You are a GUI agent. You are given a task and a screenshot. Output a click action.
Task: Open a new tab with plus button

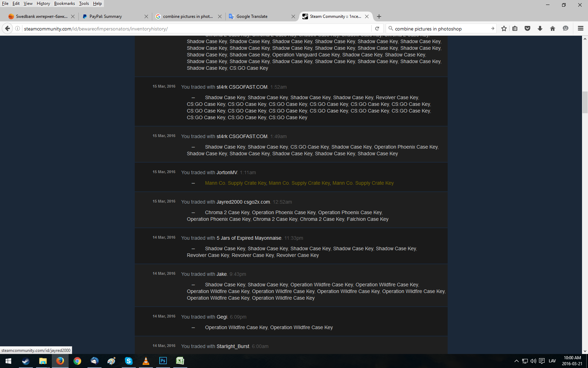(x=379, y=16)
